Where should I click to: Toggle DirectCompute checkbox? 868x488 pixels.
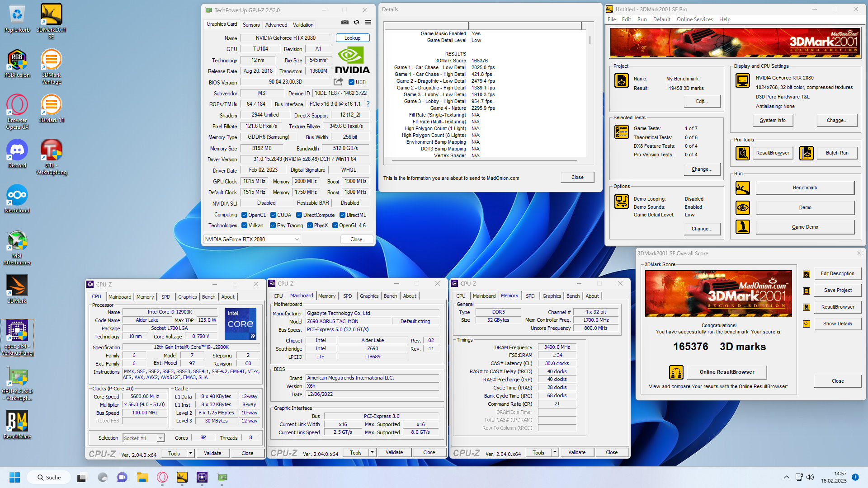(x=299, y=215)
